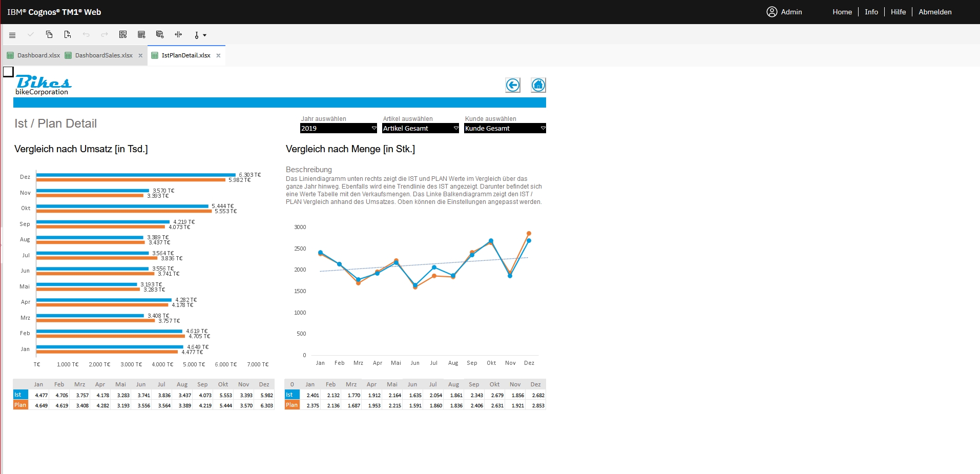This screenshot has width=980, height=474.
Task: Close the DashboardSales.xlsx tab
Action: click(x=140, y=55)
